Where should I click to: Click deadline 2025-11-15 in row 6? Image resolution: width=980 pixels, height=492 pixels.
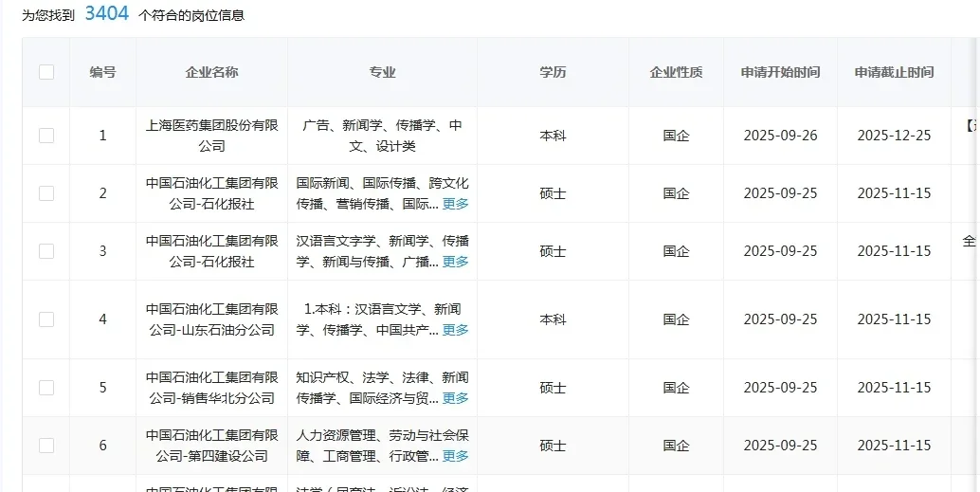coord(895,446)
